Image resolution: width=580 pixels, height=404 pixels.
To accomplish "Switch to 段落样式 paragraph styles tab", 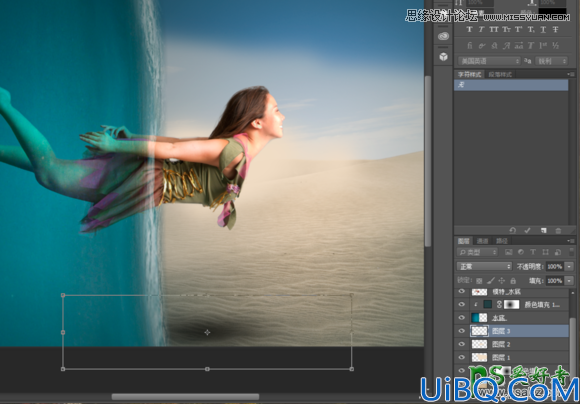I will coord(500,74).
